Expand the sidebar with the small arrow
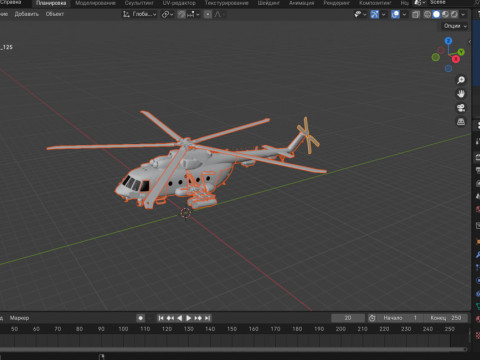480x360 pixels. click(469, 42)
